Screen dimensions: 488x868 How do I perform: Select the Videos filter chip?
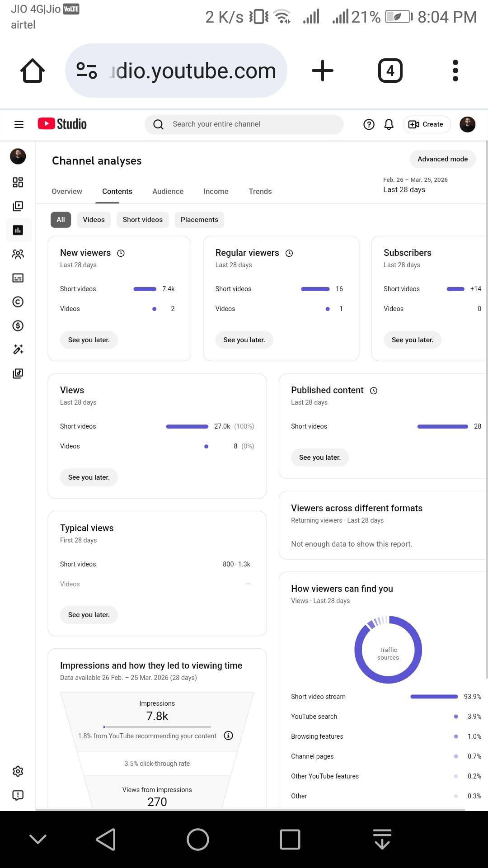click(x=94, y=220)
